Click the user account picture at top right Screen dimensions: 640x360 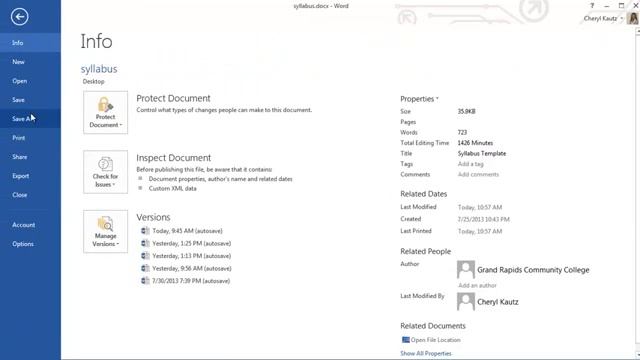pyautogui.click(x=633, y=18)
